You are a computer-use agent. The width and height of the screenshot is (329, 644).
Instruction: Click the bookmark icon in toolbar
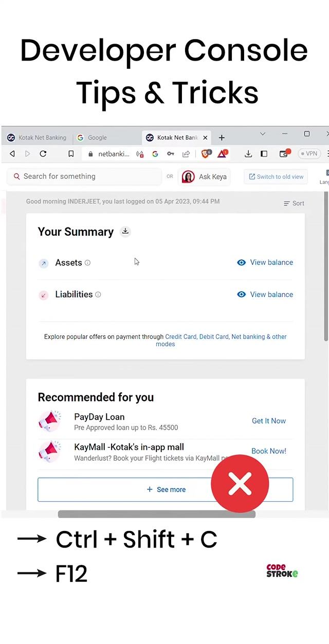tap(71, 154)
